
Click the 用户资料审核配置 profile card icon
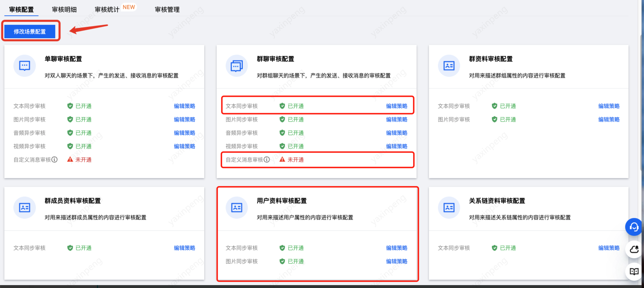(x=237, y=208)
